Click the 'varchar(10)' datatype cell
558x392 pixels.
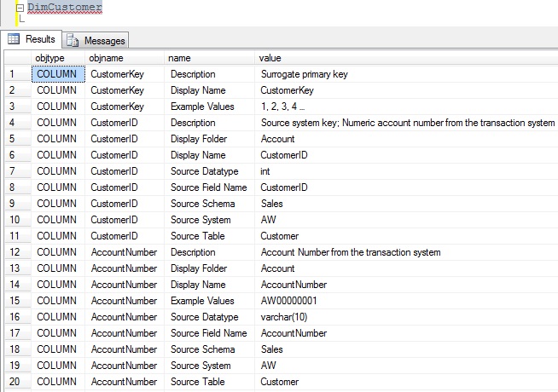(286, 317)
